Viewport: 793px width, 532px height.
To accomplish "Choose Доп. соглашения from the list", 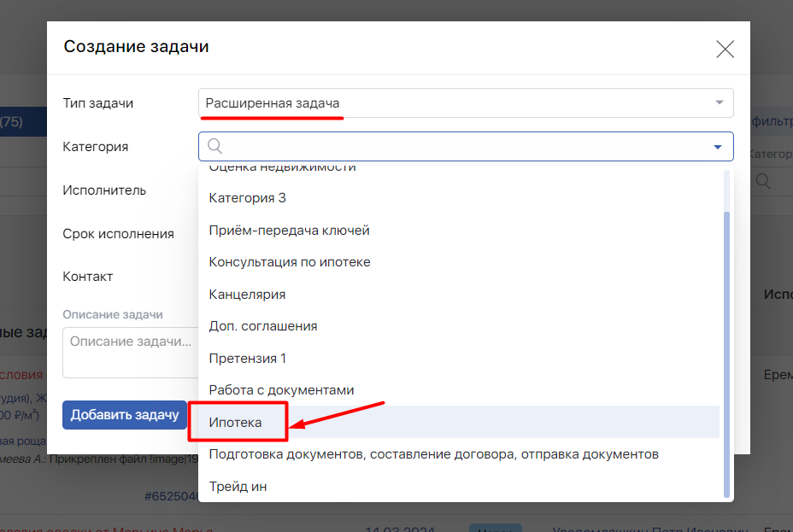I will pyautogui.click(x=263, y=326).
